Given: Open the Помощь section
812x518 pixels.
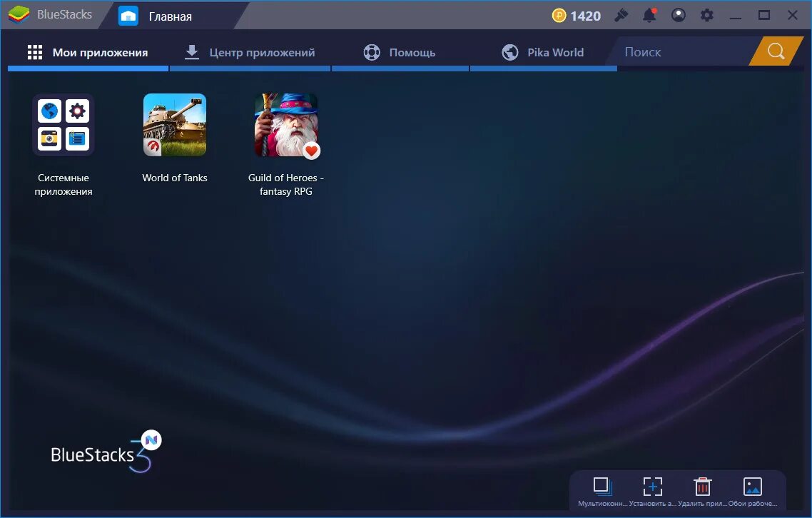Looking at the screenshot, I should [x=400, y=51].
